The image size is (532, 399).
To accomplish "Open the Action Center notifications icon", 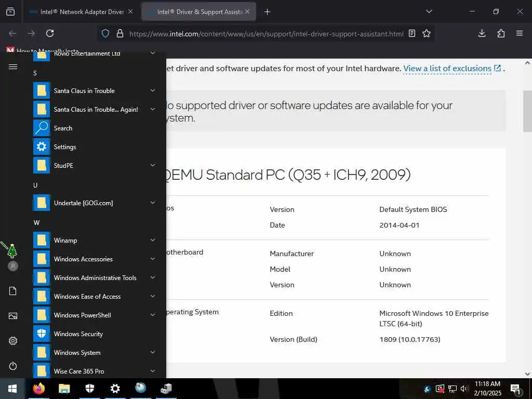I will point(516,389).
